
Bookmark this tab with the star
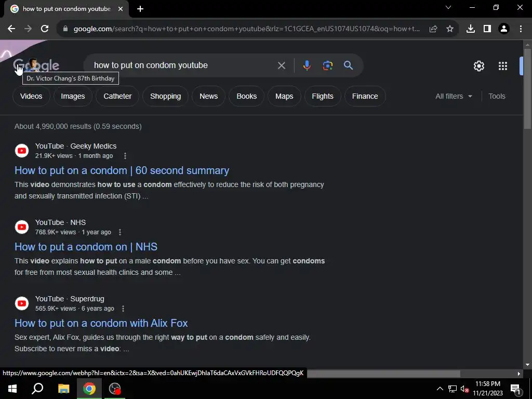coord(450,29)
